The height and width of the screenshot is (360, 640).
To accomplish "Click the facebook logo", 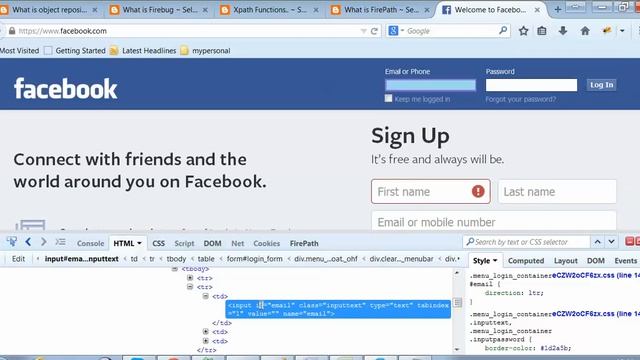I will 66,89.
